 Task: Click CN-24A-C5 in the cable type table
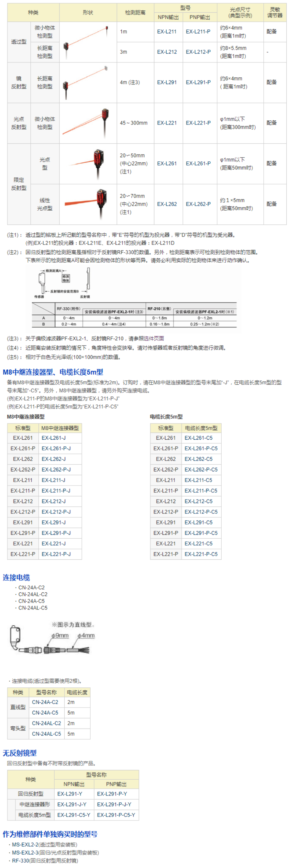pyautogui.click(x=45, y=713)
